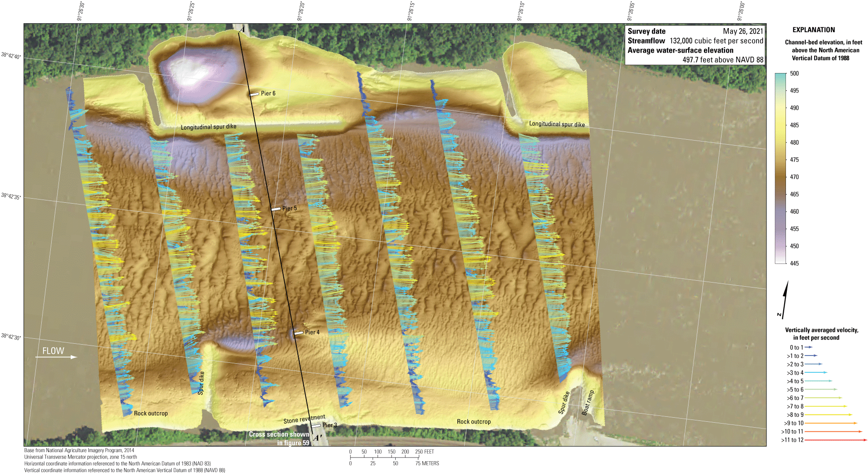Click the '>1 to 2' velocity arrow
The height and width of the screenshot is (473, 868).
pos(811,356)
